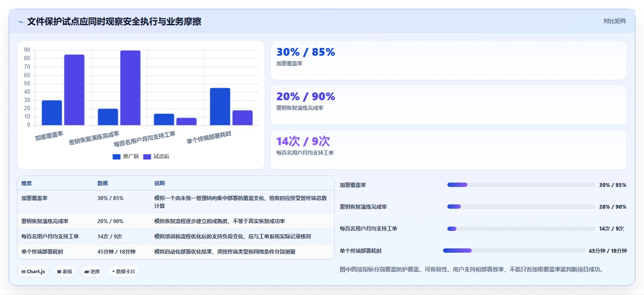
Task: Click the 14次 / 9次 value beside progress bar
Action: [x=611, y=229]
